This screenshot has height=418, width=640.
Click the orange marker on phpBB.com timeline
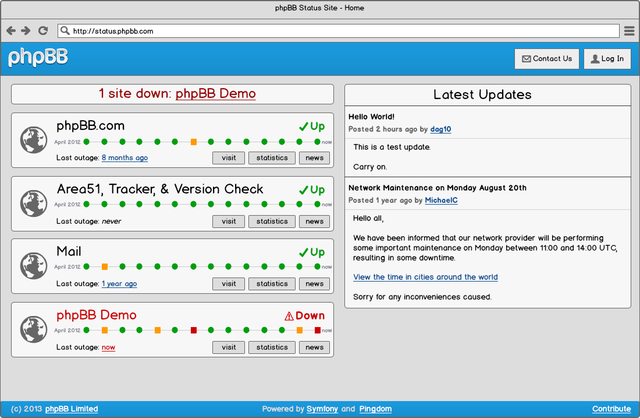(193, 142)
